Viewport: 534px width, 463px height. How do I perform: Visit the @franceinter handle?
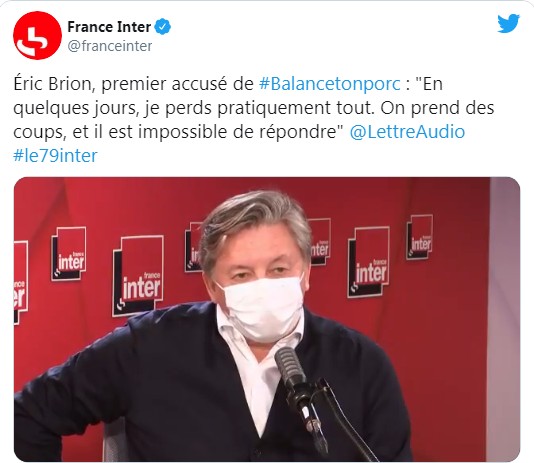click(110, 46)
